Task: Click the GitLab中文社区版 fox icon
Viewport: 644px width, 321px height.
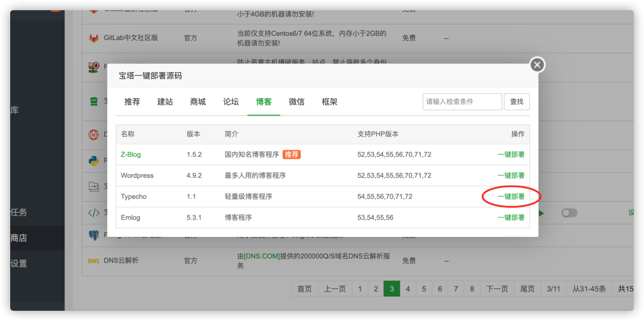Action: coord(94,38)
